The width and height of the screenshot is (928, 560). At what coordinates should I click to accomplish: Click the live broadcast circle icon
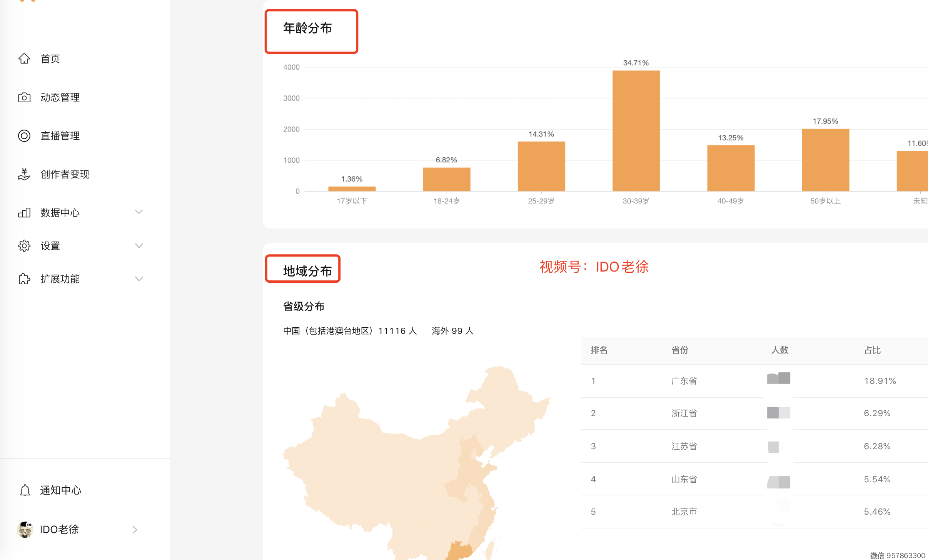tap(24, 136)
